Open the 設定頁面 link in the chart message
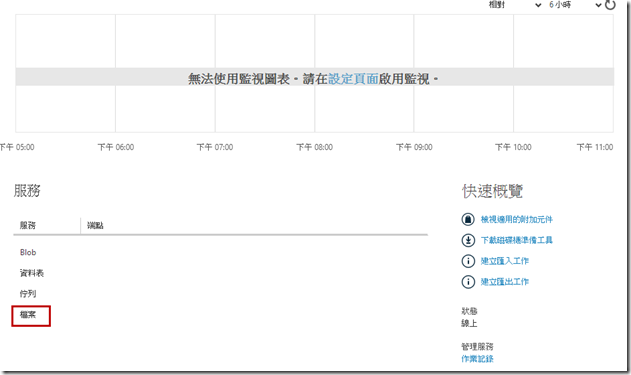Image resolution: width=631 pixels, height=375 pixels. click(353, 79)
